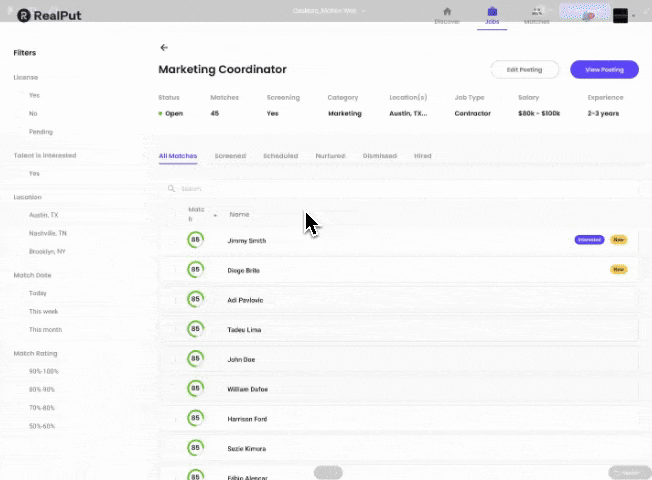Screen dimensions: 652x480
Task: Go to the Jobs briefcase icon
Action: pyautogui.click(x=492, y=11)
